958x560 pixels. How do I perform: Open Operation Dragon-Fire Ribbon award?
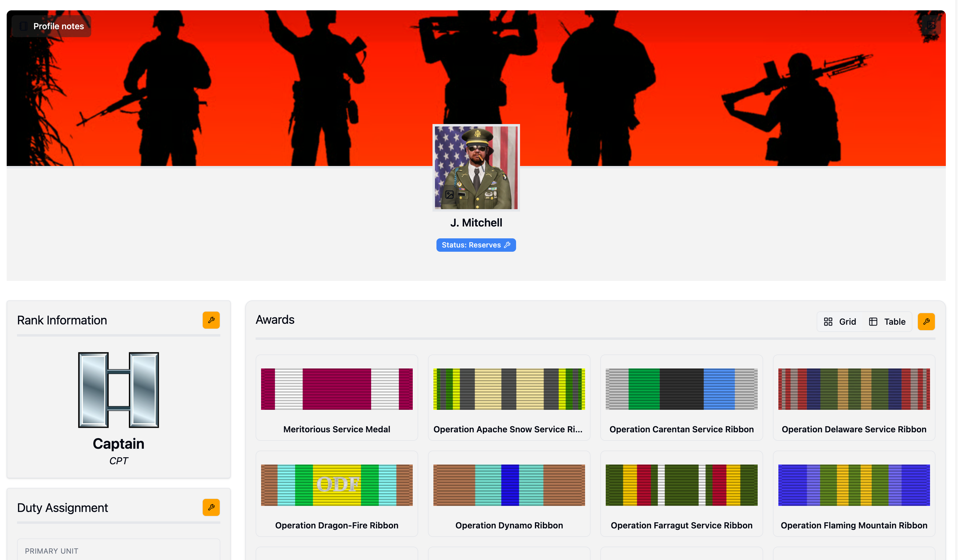coord(336,493)
